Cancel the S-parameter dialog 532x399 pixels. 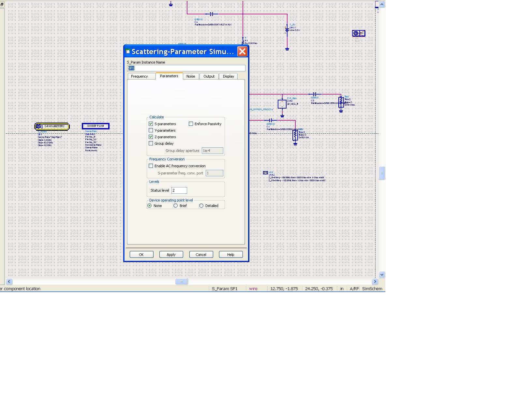click(x=201, y=255)
